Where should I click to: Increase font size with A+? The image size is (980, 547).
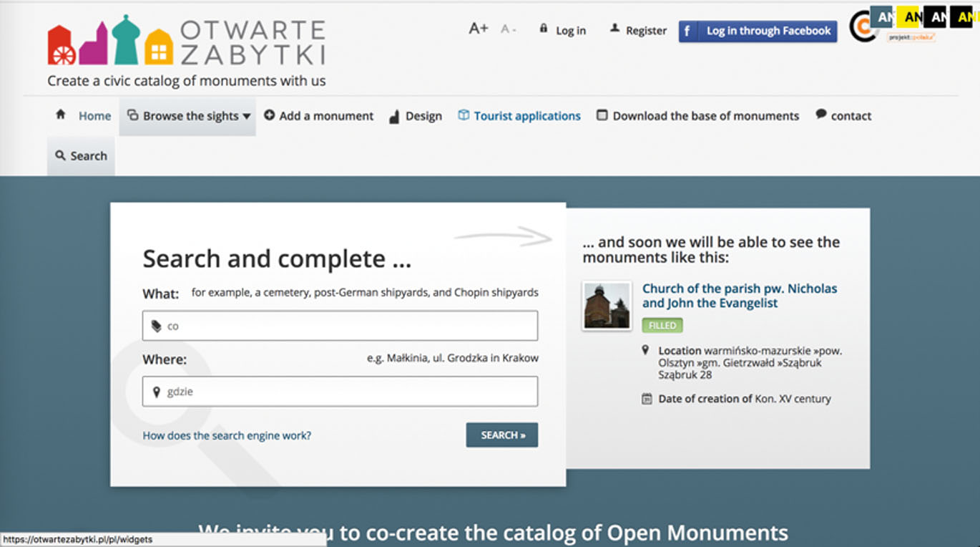(x=478, y=29)
